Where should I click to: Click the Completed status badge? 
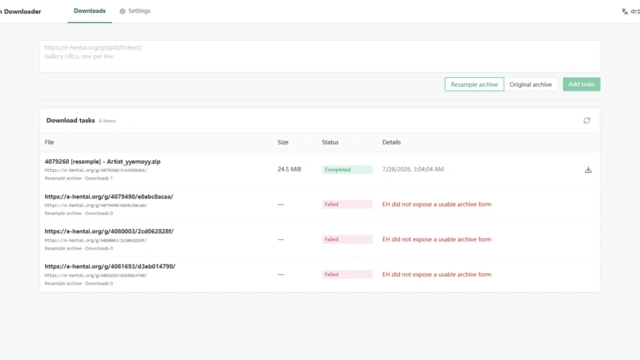coord(347,169)
